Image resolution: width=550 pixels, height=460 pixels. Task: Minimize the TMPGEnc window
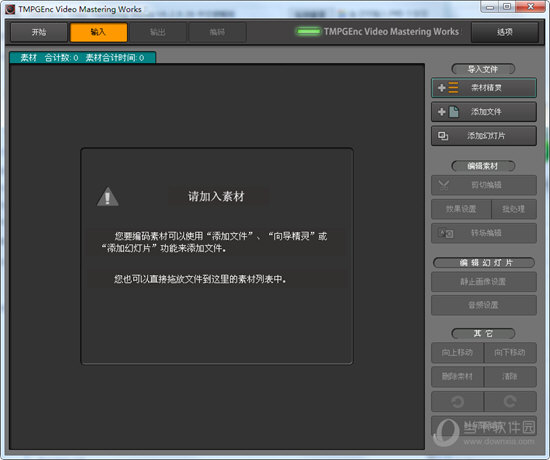click(x=490, y=7)
